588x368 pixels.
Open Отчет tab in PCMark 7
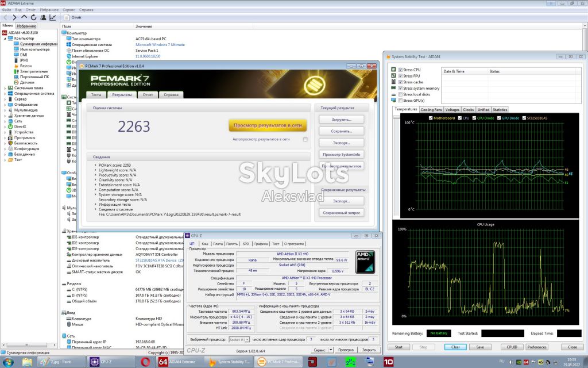148,95
